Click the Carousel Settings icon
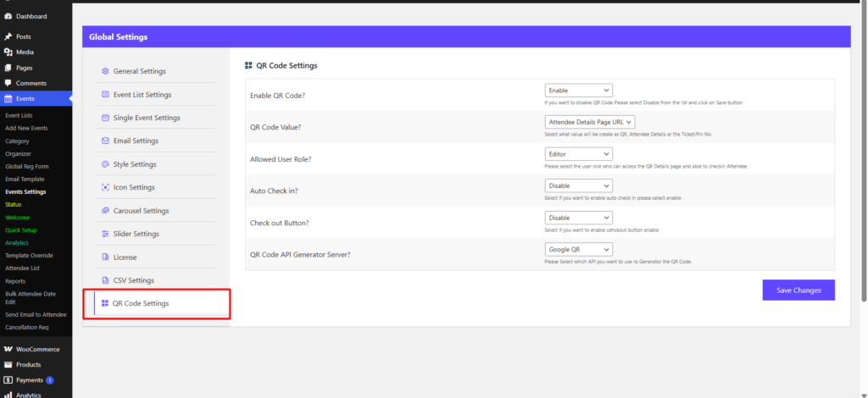Image resolution: width=868 pixels, height=398 pixels. tap(105, 211)
